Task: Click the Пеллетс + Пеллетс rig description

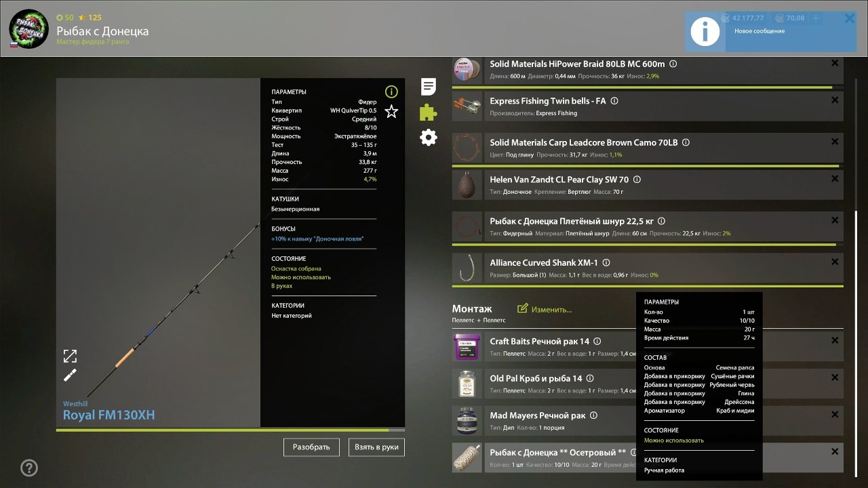Action: coord(479,320)
